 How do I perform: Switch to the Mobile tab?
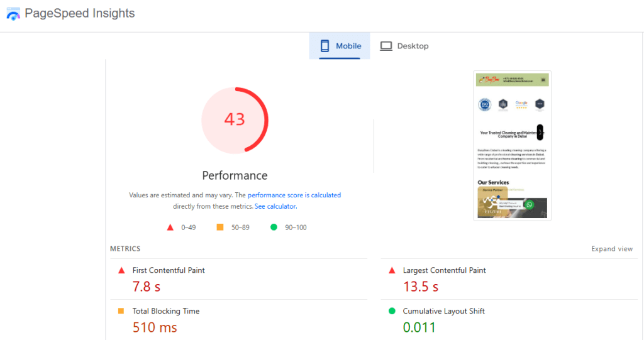(340, 46)
